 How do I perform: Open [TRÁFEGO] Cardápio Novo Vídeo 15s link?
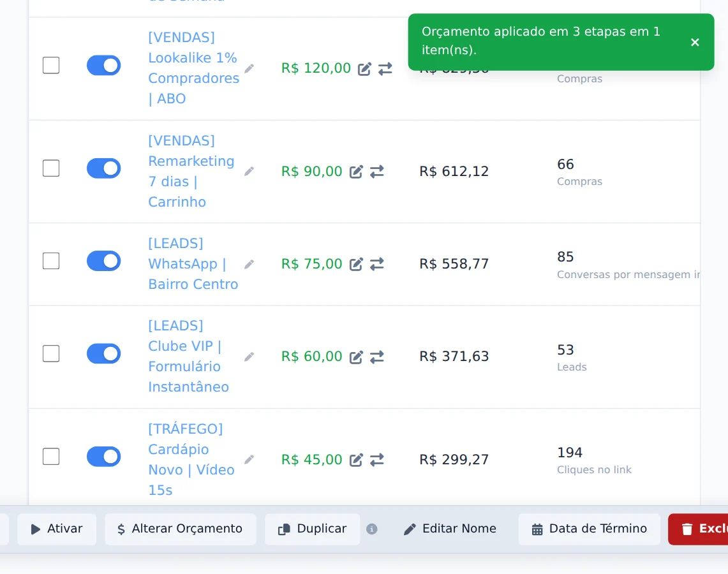(x=191, y=459)
